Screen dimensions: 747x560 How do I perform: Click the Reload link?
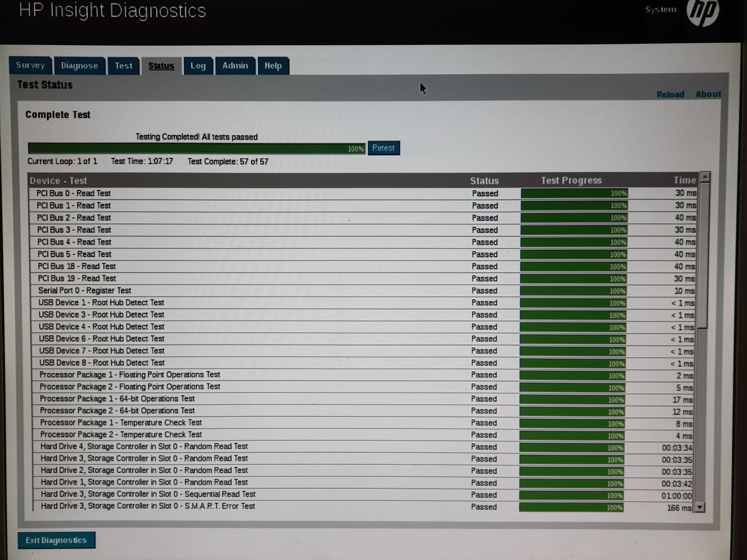670,94
